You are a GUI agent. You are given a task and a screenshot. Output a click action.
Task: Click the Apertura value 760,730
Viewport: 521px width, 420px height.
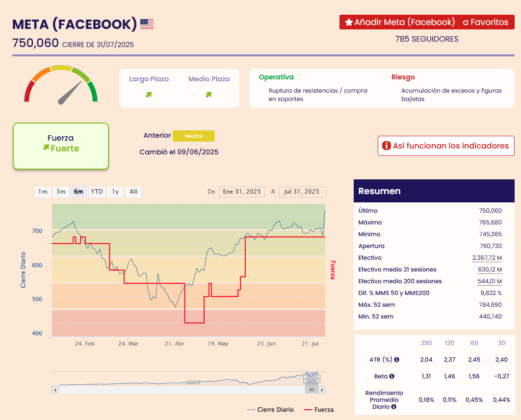pos(491,246)
